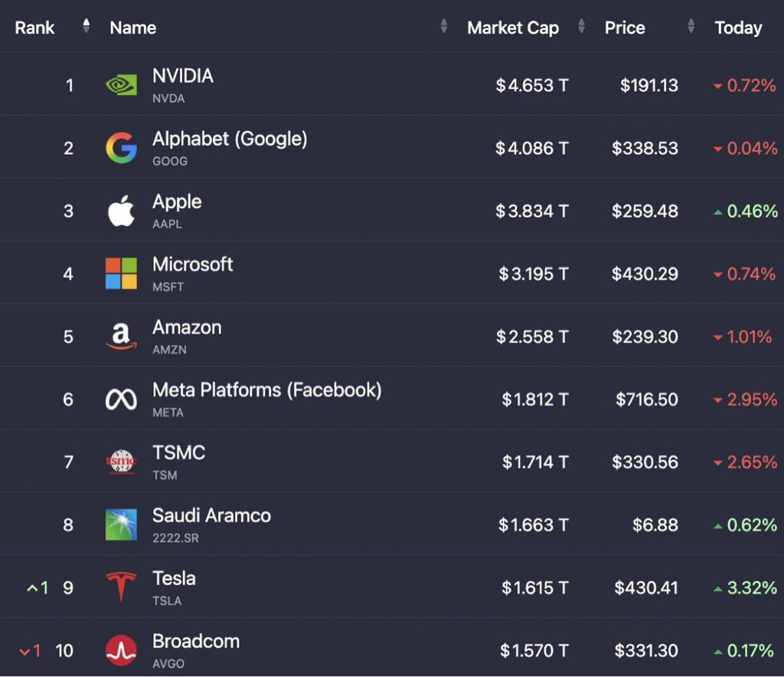Sort by Name using its sort arrows
Viewport: 784px width, 677px height.
click(444, 27)
